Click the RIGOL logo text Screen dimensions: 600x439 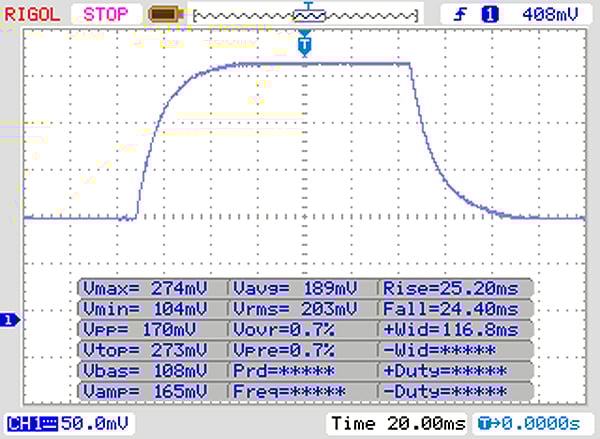pyautogui.click(x=32, y=15)
